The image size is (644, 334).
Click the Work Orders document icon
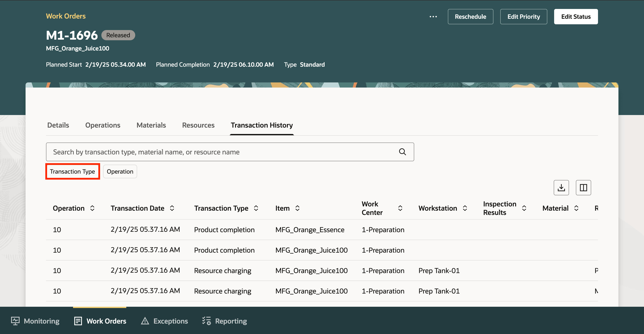click(78, 321)
